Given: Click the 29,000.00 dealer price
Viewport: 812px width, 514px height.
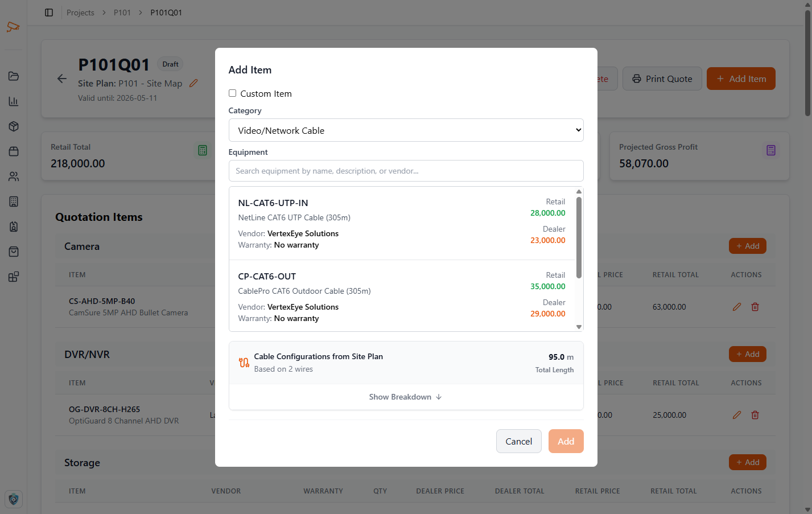Looking at the screenshot, I should [548, 314].
